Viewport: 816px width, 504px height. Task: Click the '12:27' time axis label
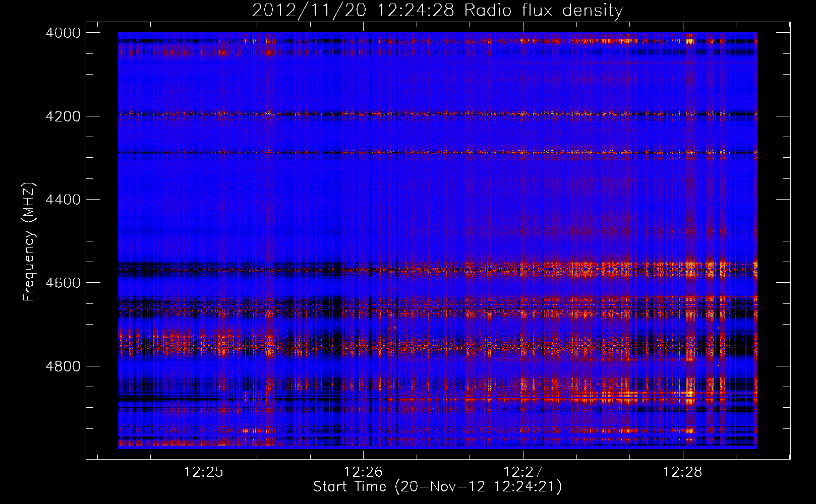(523, 472)
